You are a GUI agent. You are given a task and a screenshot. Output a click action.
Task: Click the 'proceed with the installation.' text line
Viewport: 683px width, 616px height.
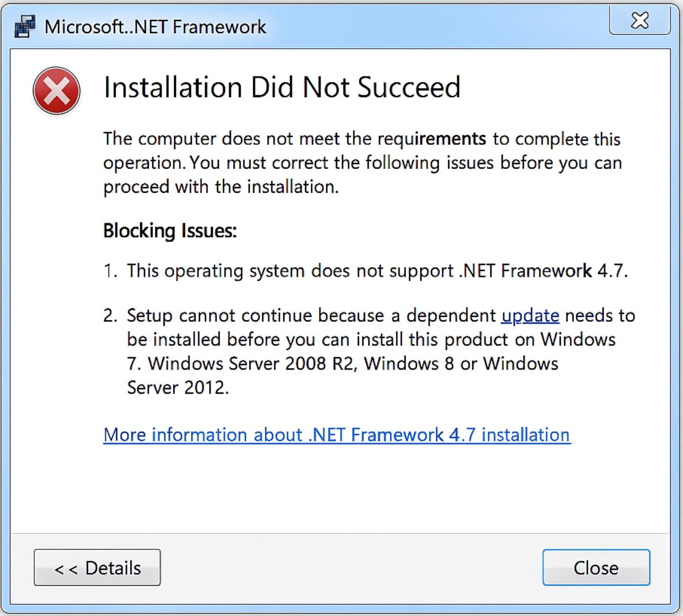(x=221, y=187)
